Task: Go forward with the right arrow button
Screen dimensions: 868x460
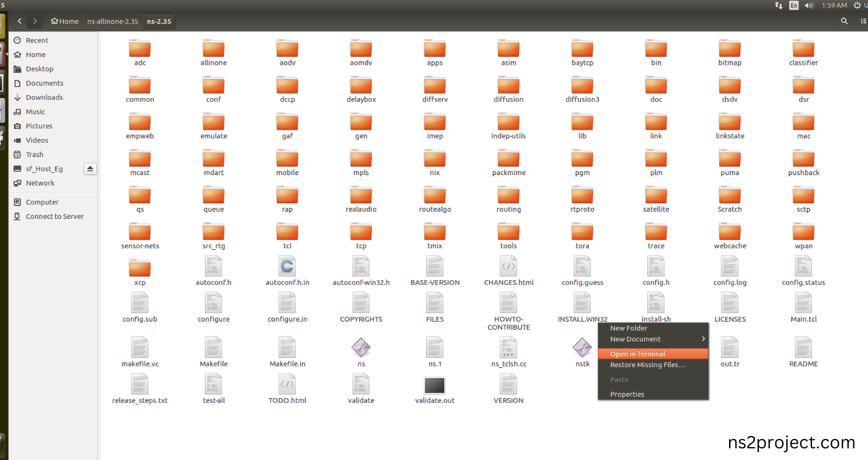Action: click(x=35, y=21)
